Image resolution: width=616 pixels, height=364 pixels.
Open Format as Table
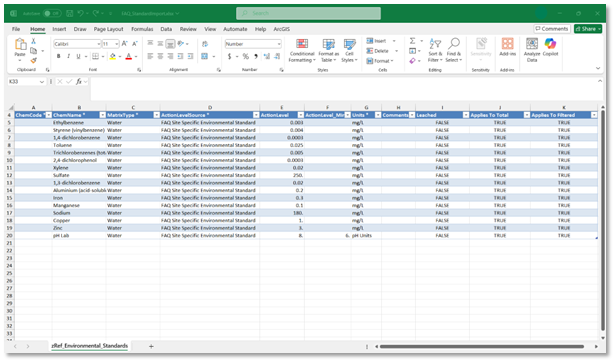coord(328,51)
